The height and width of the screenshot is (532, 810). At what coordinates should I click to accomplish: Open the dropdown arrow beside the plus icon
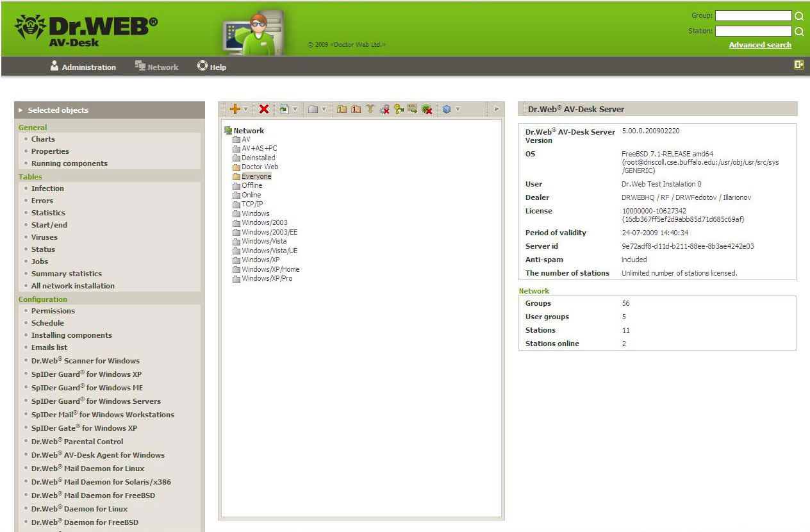pos(245,109)
